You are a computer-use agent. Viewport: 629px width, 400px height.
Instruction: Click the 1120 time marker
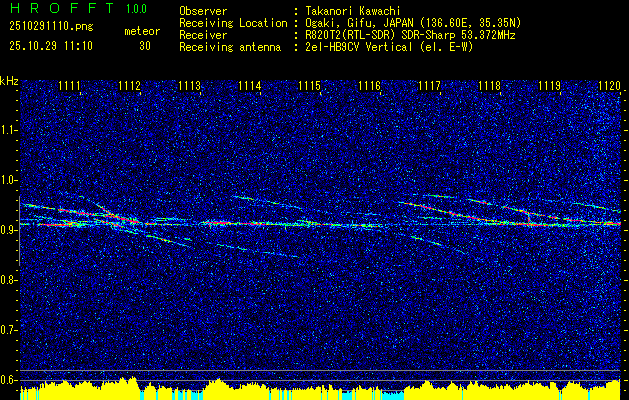tap(609, 86)
